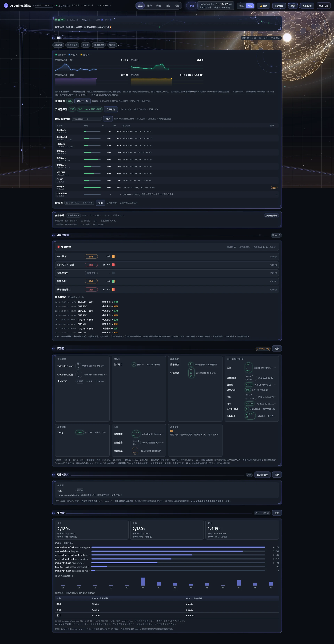This screenshot has width=334, height=644.
Task: Click the AI Coding 总控台 hexagon logo
Action: tap(6, 6)
